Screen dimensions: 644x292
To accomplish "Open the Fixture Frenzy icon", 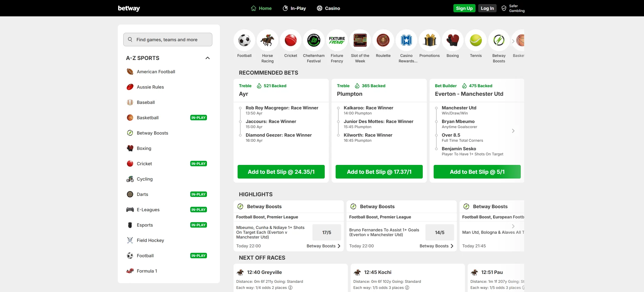I will point(337,41).
